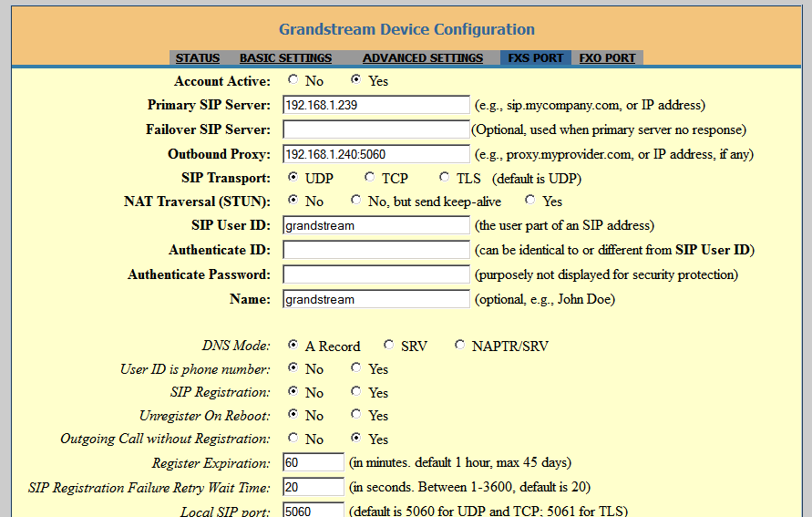
Task: Set Unregister On Reboot to No
Action: point(293,414)
